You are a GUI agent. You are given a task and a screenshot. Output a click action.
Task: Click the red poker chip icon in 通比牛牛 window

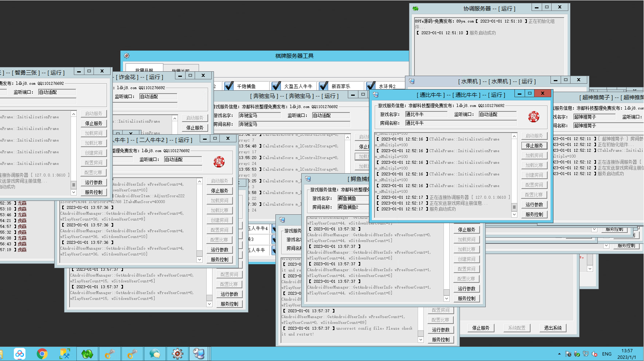(533, 117)
